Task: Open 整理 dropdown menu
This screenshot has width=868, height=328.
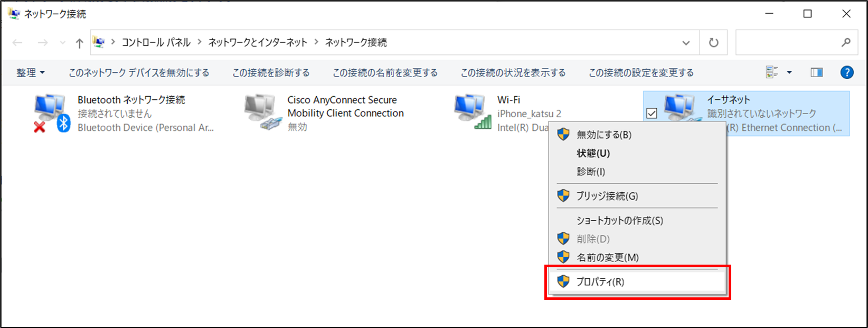Action: pyautogui.click(x=31, y=73)
